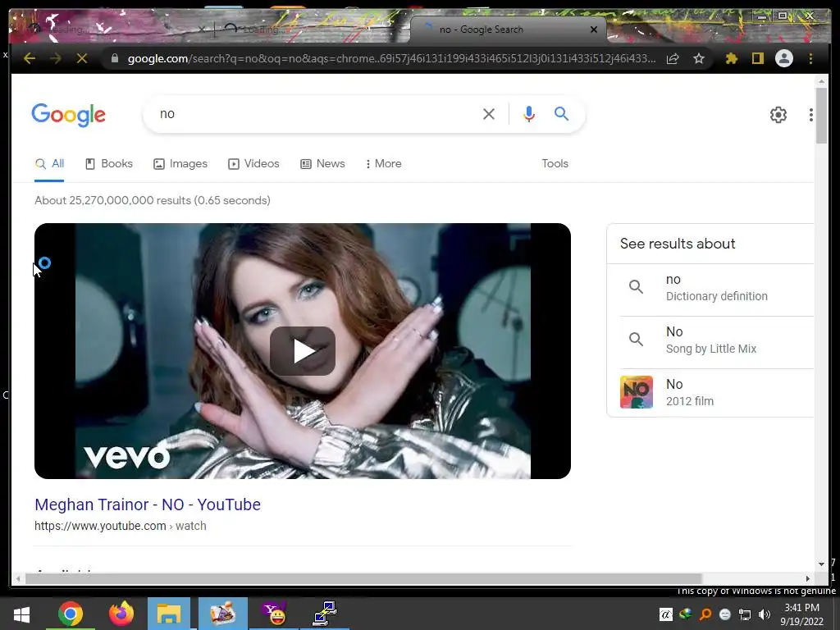
Task: Click No 2012 film poster thumbnail
Action: tap(637, 392)
